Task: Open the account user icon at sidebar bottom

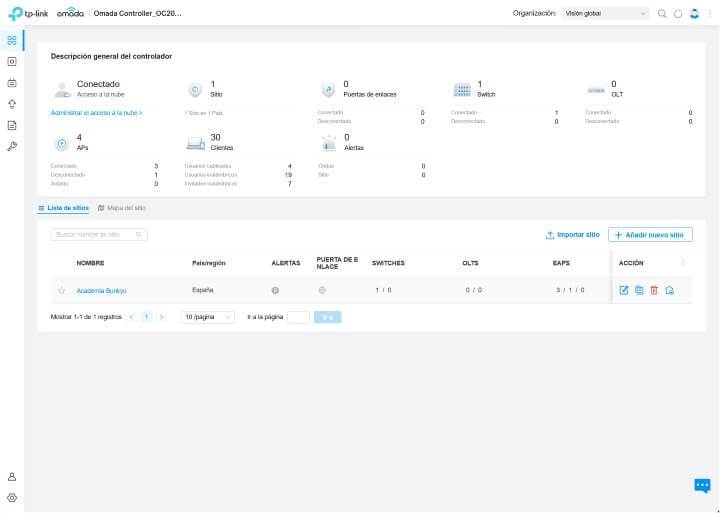Action: (12, 477)
